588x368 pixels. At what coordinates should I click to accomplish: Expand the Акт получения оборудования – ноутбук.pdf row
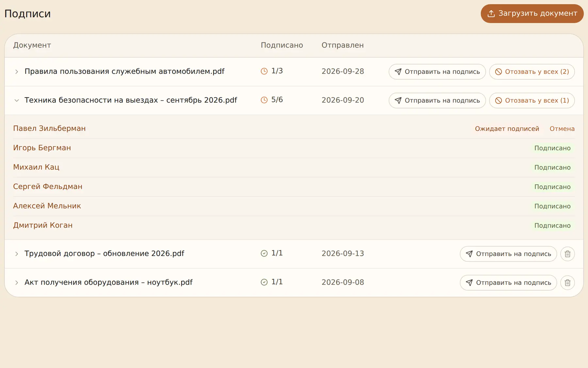click(x=17, y=283)
